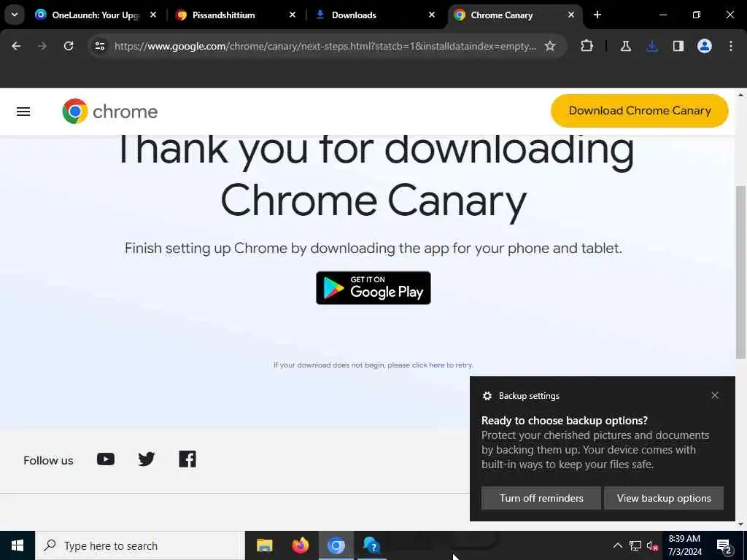Go forward with the forward arrow
This screenshot has height=560, width=747.
click(x=42, y=46)
